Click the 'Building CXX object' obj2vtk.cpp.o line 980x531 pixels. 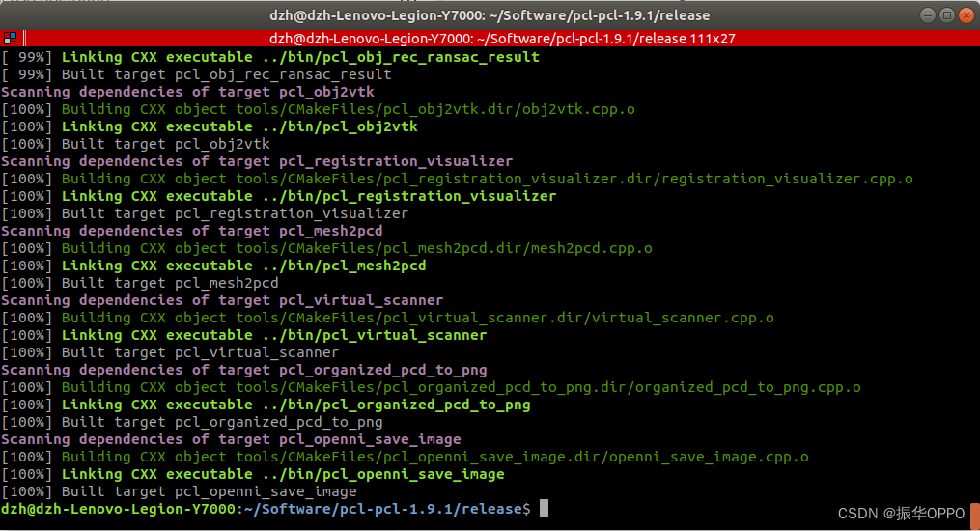coord(318,109)
